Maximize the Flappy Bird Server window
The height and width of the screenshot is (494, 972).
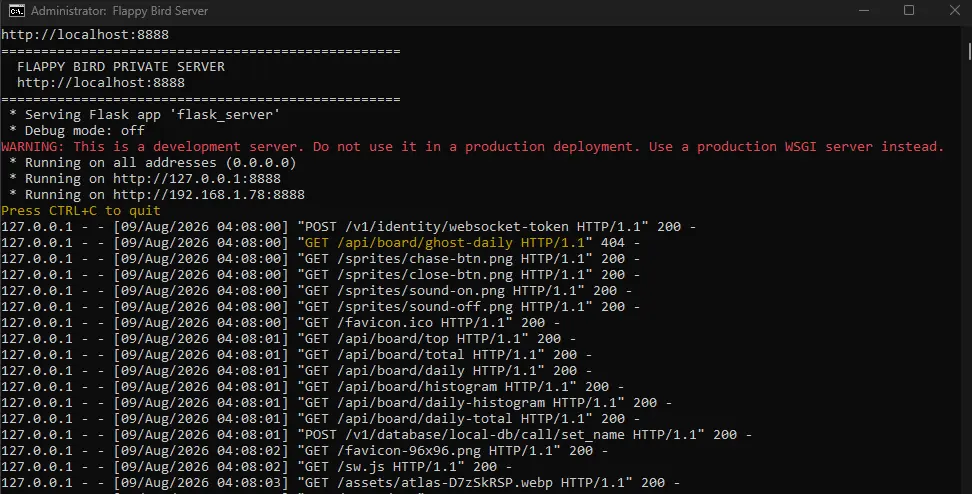pyautogui.click(x=909, y=11)
